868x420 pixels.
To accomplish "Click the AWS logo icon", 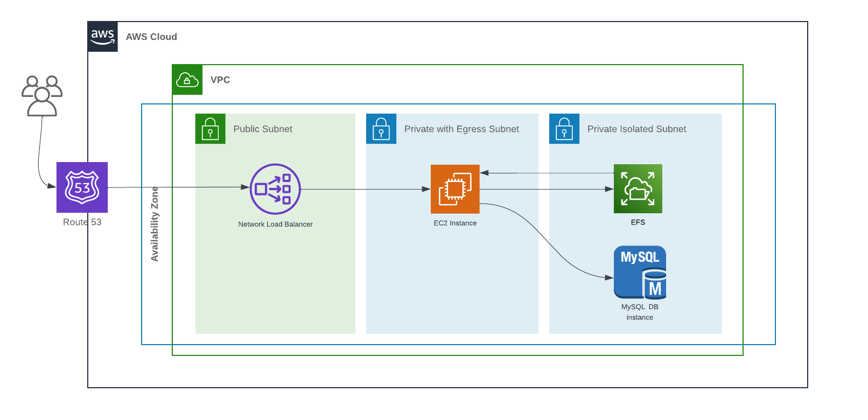I will coord(103,37).
